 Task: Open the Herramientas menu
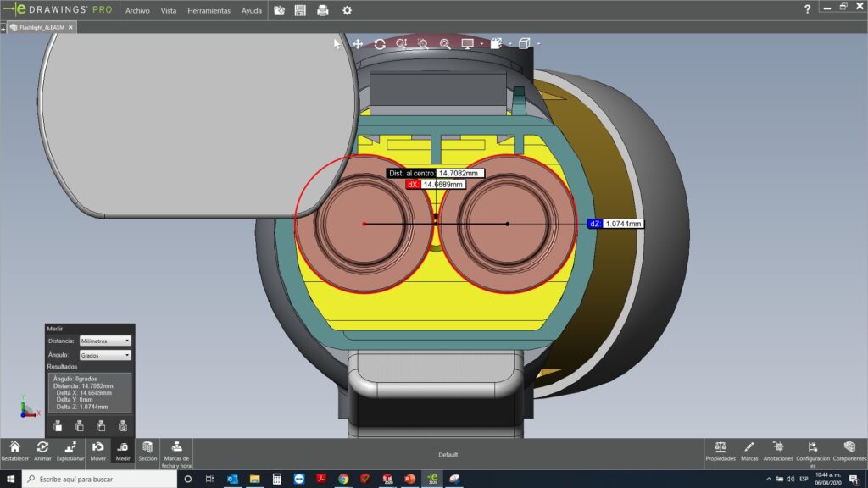click(x=209, y=11)
